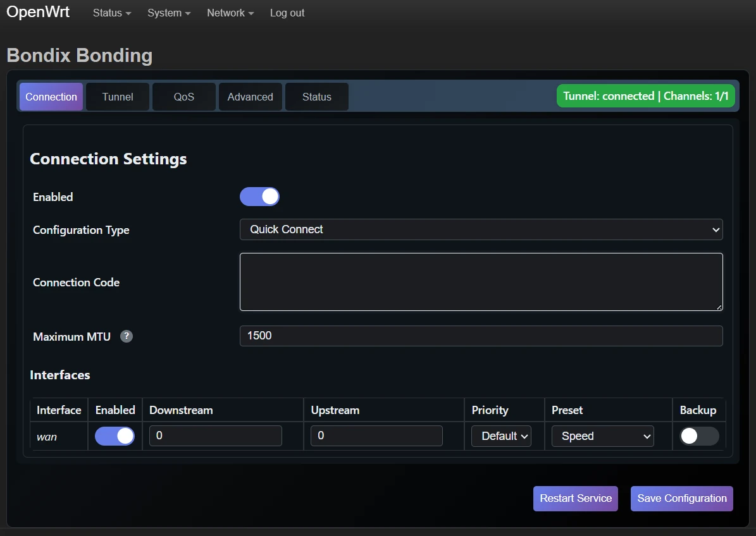Click the 'Maximum MTU' label
756x536 pixels.
(x=72, y=337)
